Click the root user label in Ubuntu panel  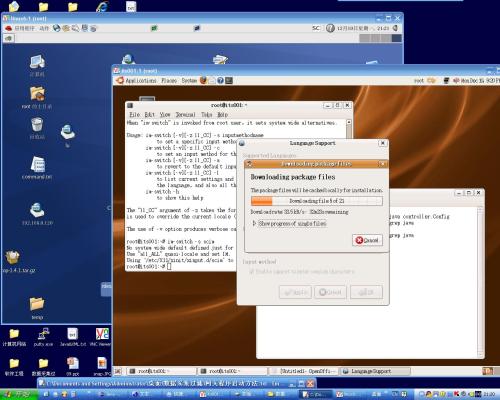(x=419, y=80)
